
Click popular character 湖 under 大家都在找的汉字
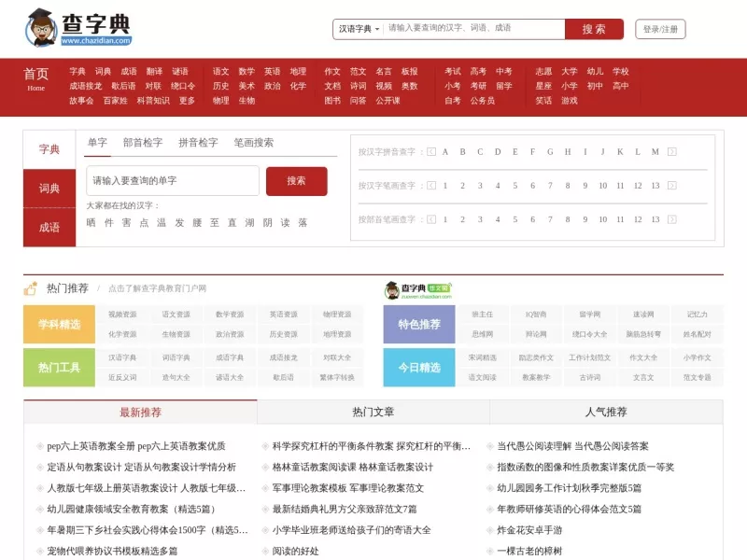click(x=249, y=222)
